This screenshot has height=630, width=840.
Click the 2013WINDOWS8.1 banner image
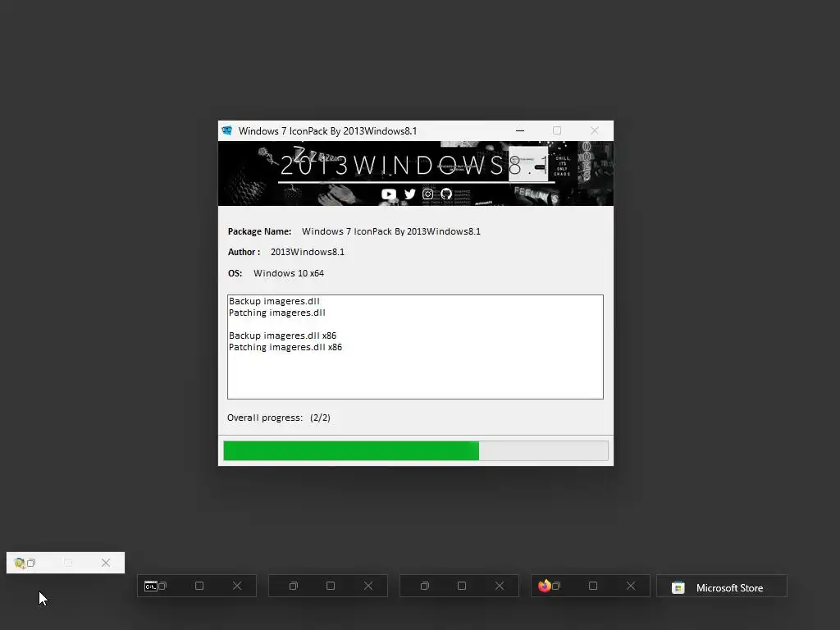(416, 174)
